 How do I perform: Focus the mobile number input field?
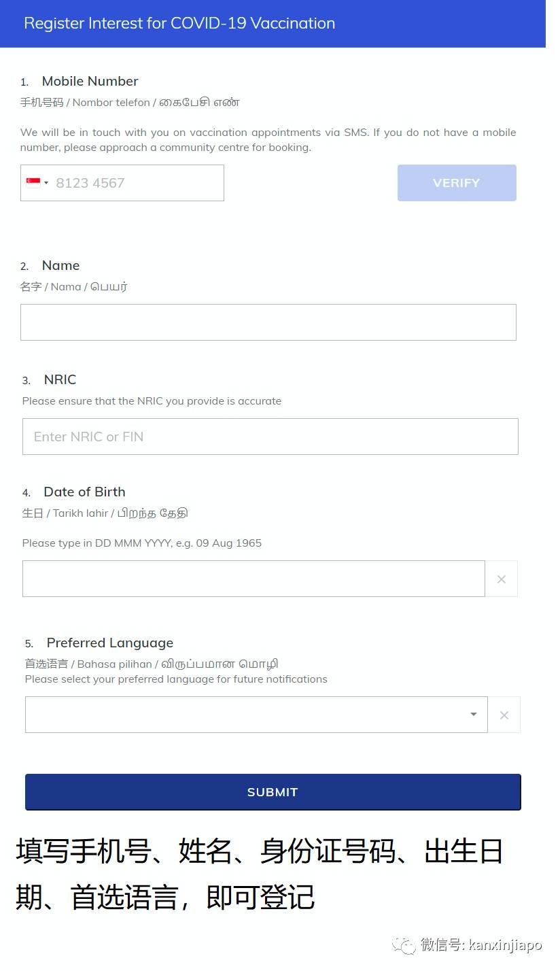pyautogui.click(x=136, y=183)
